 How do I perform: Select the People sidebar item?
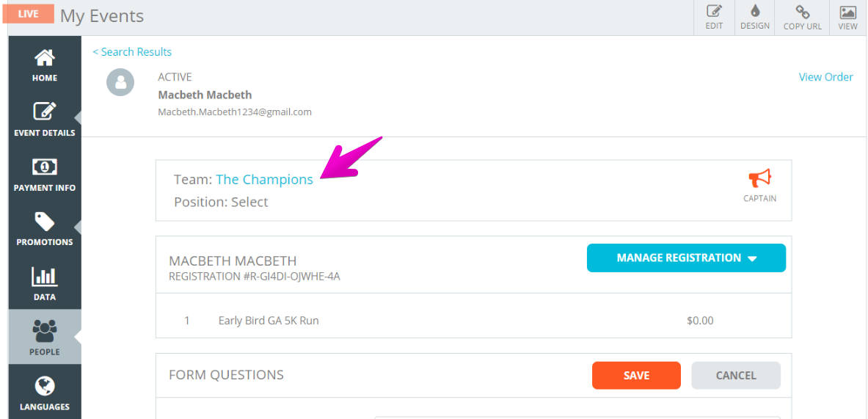click(44, 337)
